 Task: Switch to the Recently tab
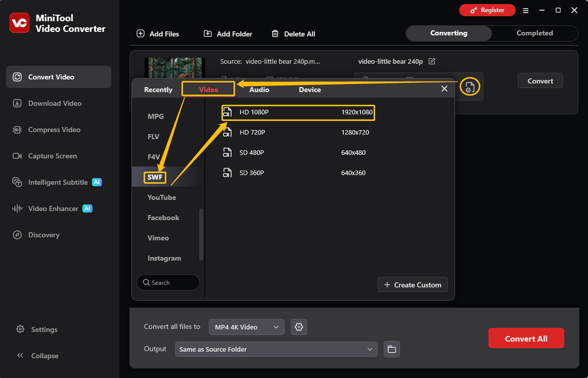[x=158, y=90]
